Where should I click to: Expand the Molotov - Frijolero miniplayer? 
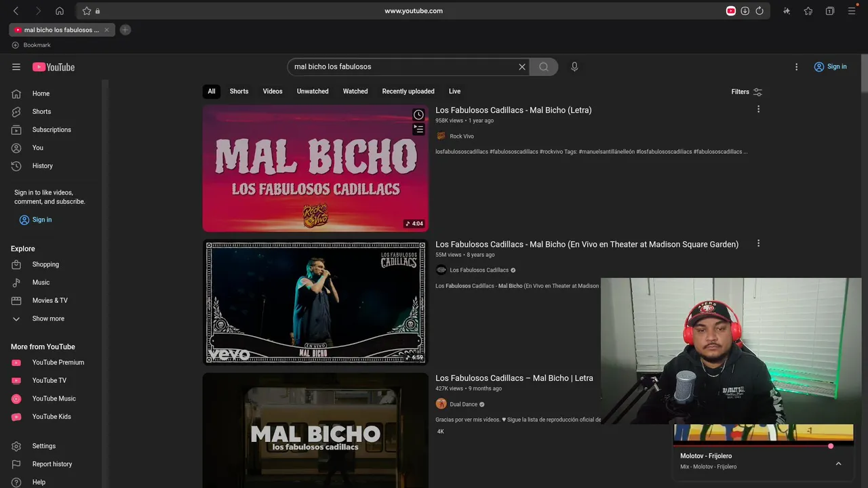838,464
